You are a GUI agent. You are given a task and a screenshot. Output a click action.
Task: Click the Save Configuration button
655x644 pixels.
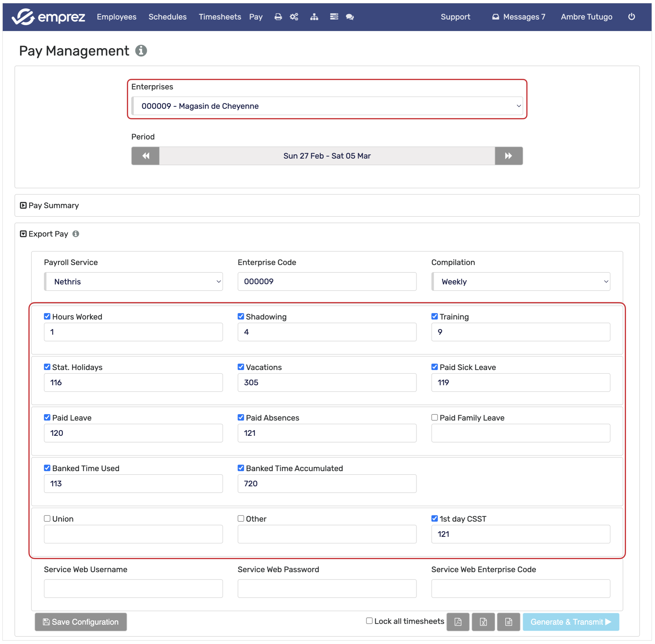point(81,622)
